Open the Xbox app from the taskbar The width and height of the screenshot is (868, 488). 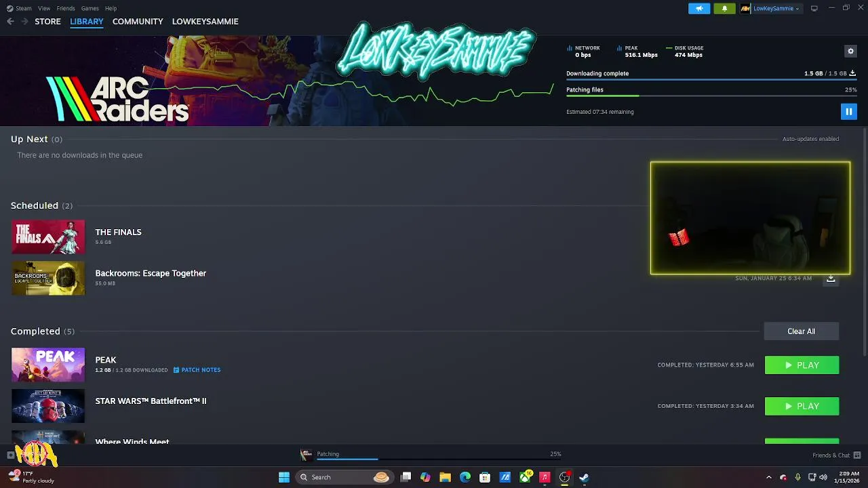(x=525, y=477)
